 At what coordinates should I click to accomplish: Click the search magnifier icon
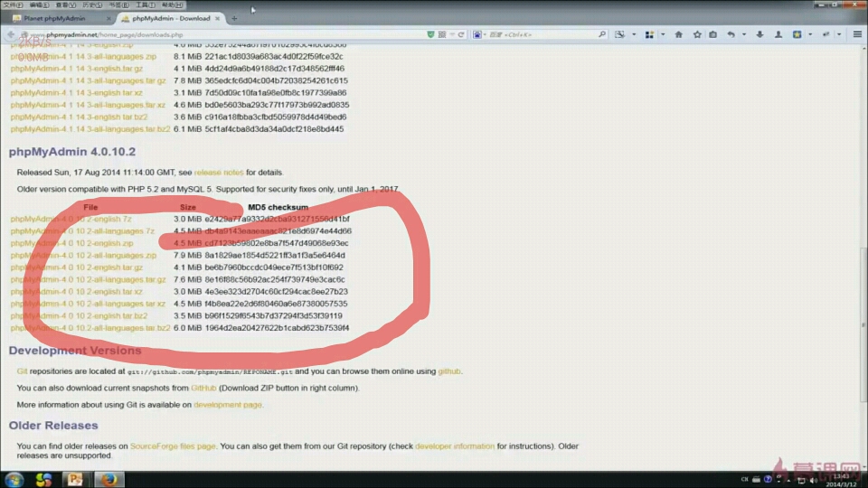point(602,34)
